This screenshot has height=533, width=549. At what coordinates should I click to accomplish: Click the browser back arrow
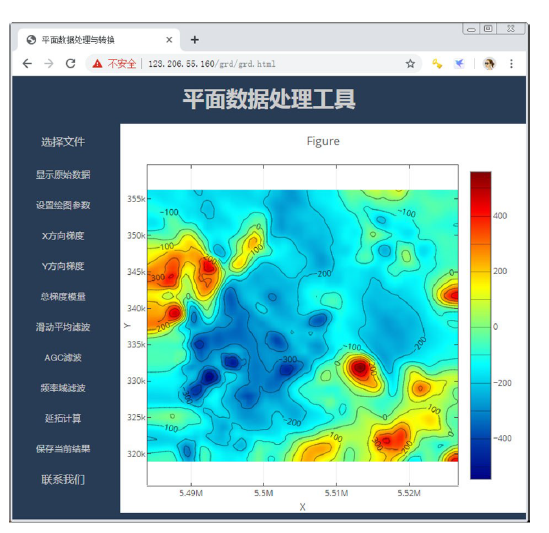pyautogui.click(x=27, y=64)
